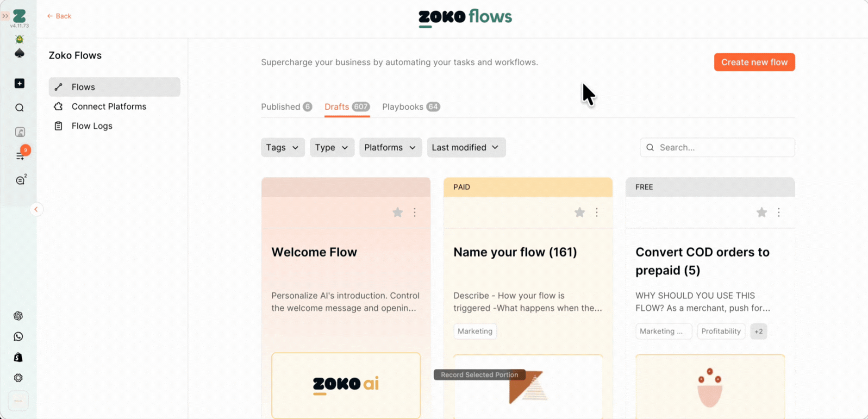Click the Name your flow card thumbnail
This screenshot has height=419, width=868.
coord(528,387)
